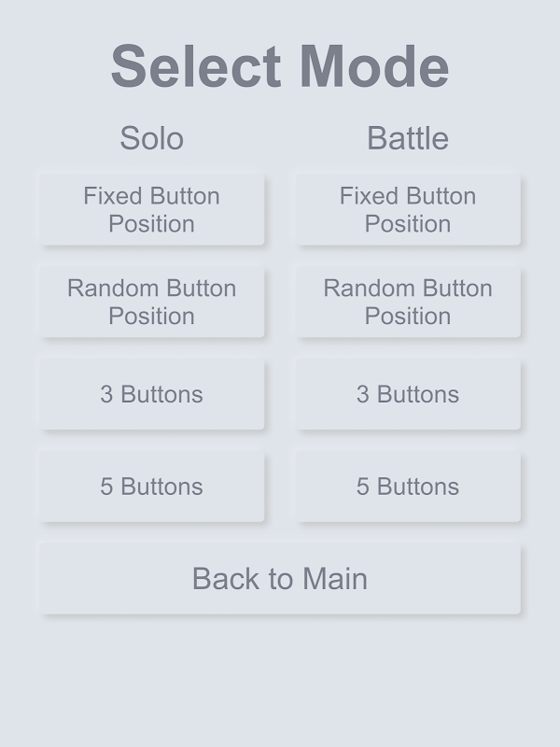
Task: Open 3 Buttons game under Battle
Action: coord(408,394)
